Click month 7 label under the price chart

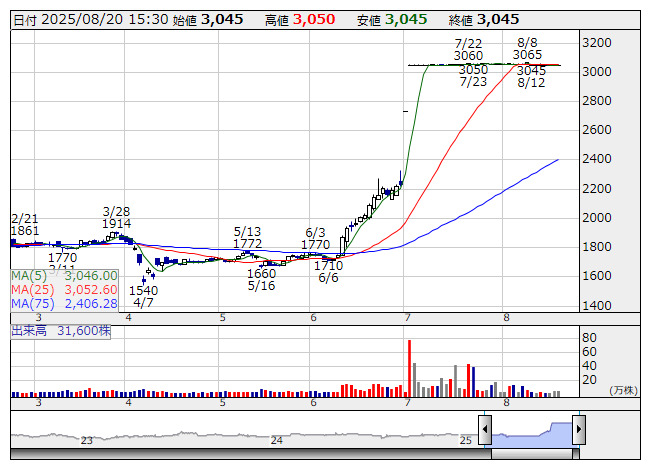pos(407,318)
